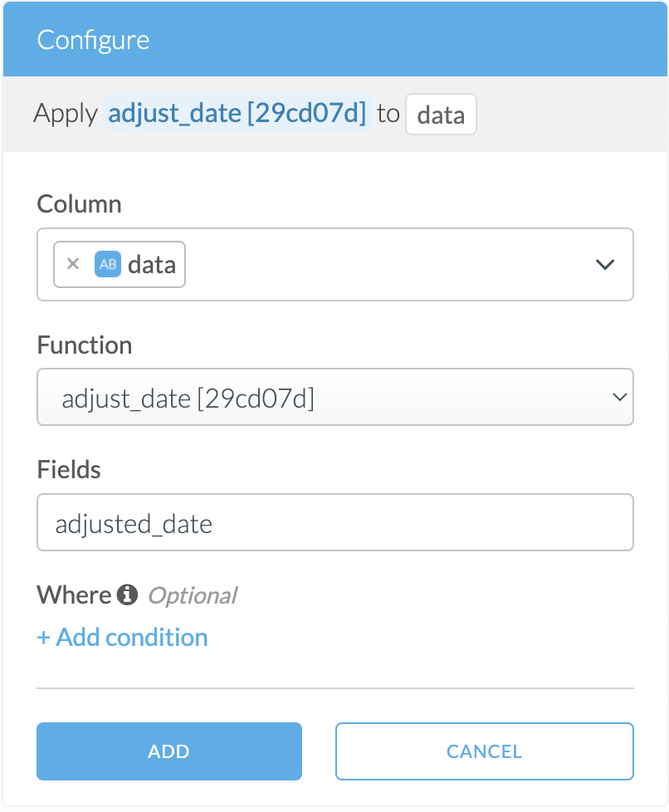
Task: Click the data chip in Apply line
Action: 441,115
